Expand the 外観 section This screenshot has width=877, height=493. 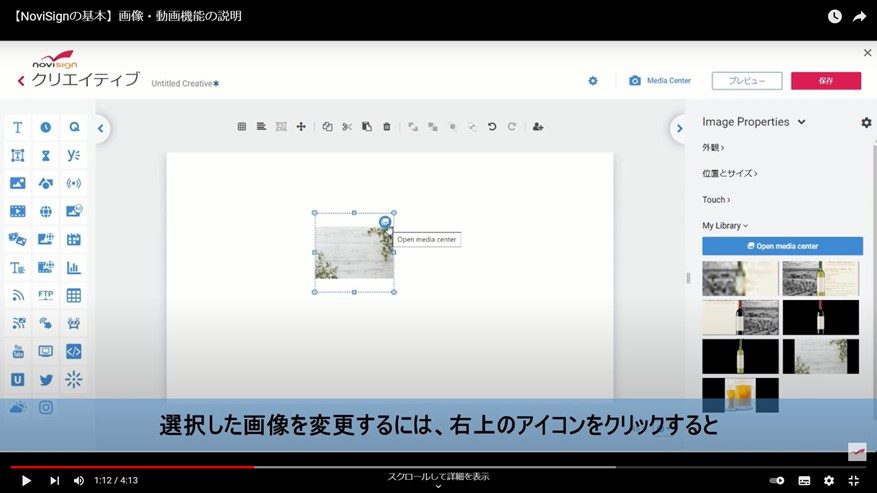713,148
